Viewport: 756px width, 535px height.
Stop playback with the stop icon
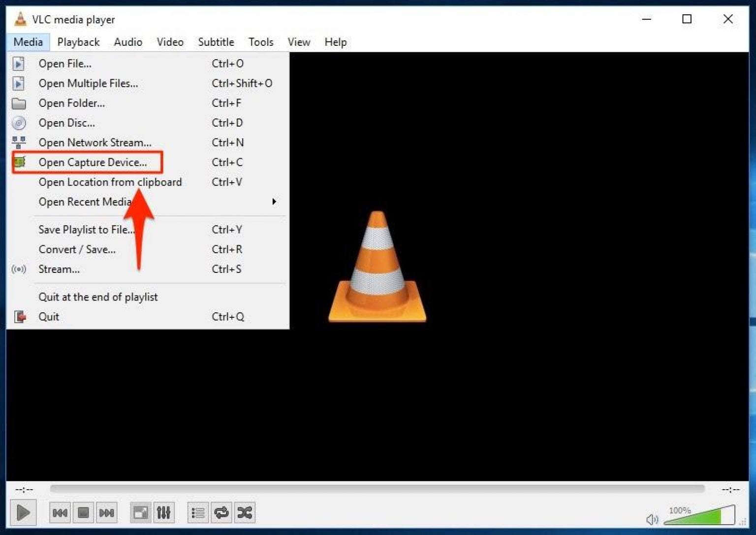pos(83,512)
